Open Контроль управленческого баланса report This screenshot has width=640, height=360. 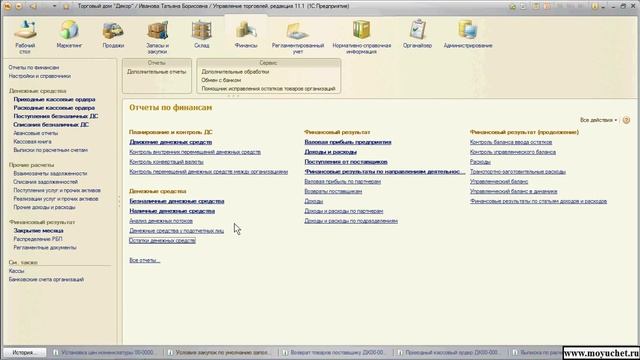pyautogui.click(x=513, y=152)
